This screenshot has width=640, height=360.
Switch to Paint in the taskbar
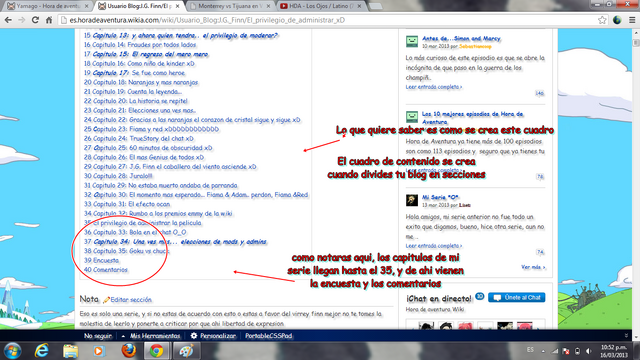point(186,351)
